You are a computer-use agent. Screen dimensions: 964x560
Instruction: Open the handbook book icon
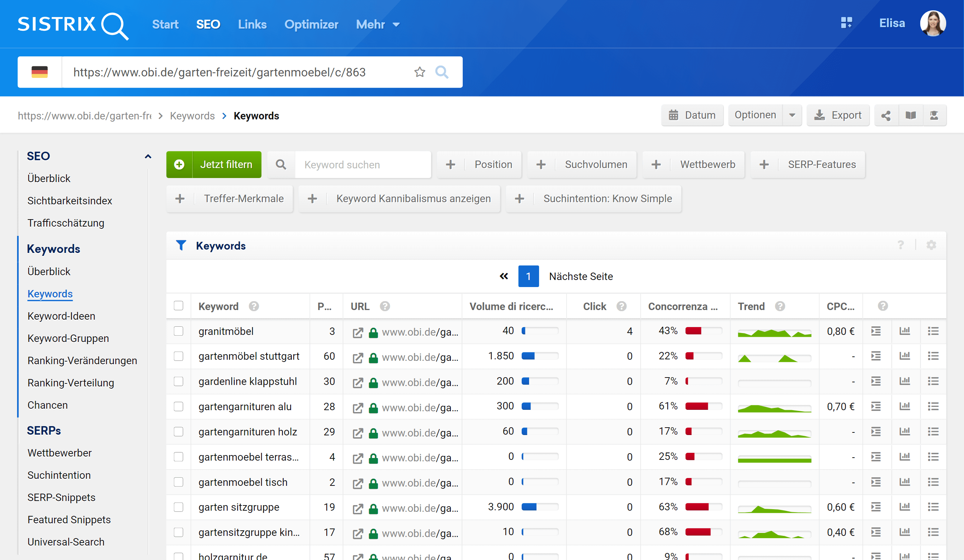pos(911,115)
